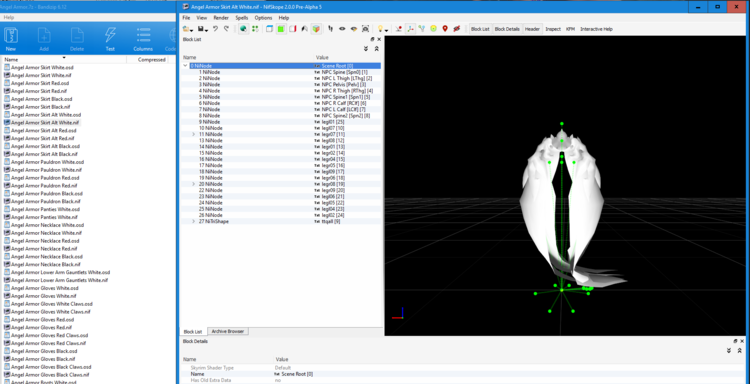The image size is (750, 384).
Task: Click the screenshot camera frame icon
Action: (365, 29)
